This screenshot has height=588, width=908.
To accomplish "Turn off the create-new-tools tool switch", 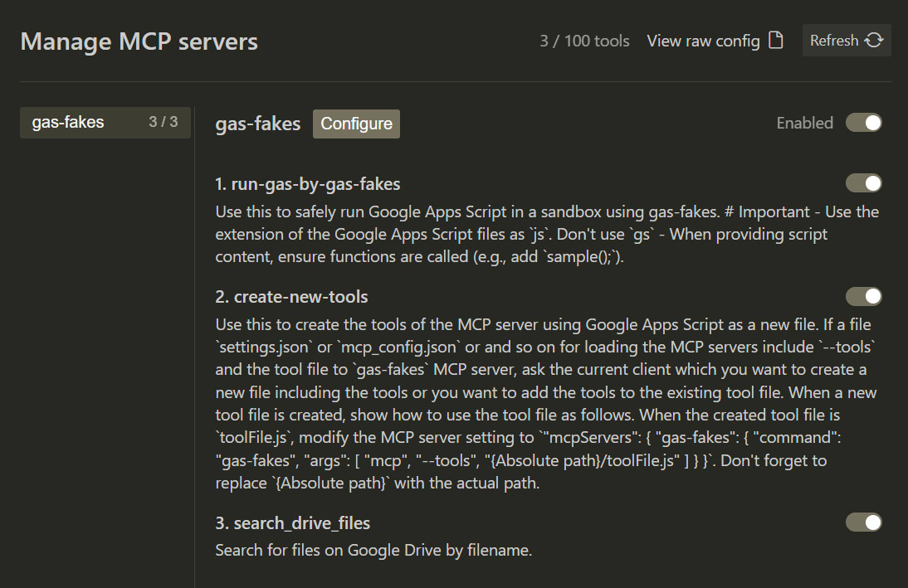I will coord(863,296).
